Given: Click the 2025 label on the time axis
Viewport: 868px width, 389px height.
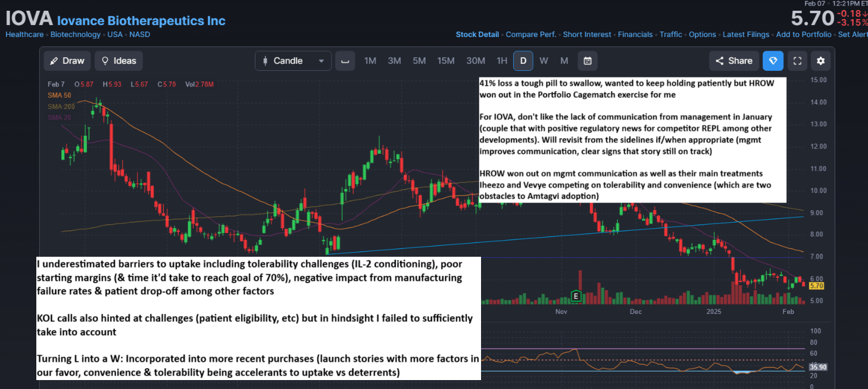Looking at the screenshot, I should (713, 312).
